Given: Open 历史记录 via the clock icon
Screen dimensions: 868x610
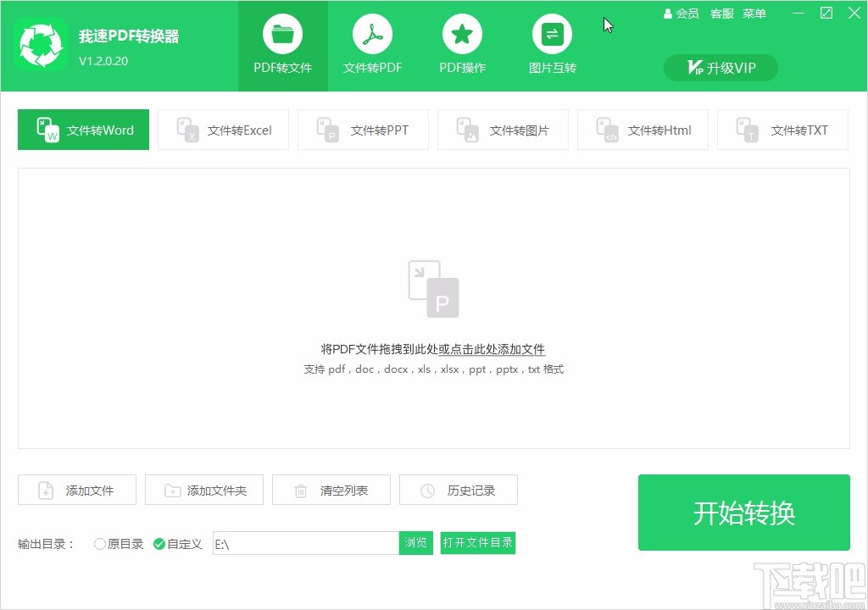Looking at the screenshot, I should coord(427,490).
